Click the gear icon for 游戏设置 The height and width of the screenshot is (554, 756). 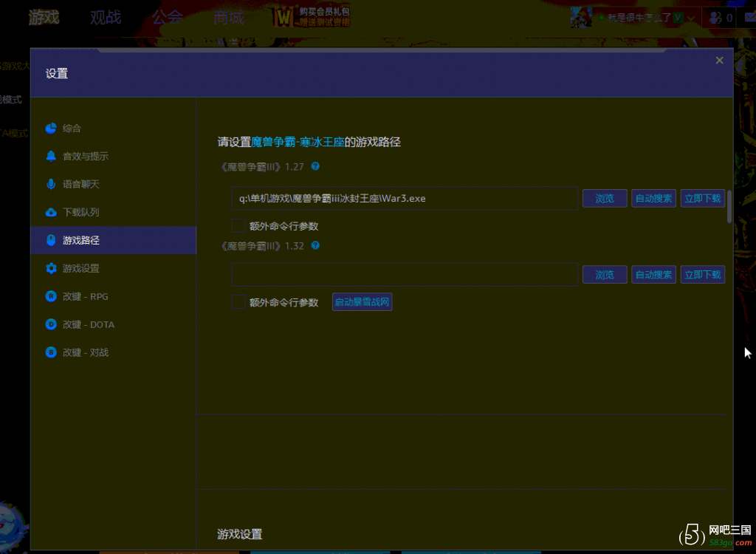[x=51, y=268]
